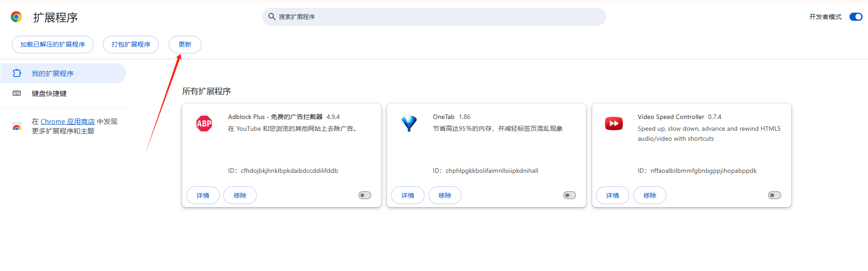Click the OneTab description 节省高达95%的内存
The width and height of the screenshot is (868, 271).
click(498, 128)
